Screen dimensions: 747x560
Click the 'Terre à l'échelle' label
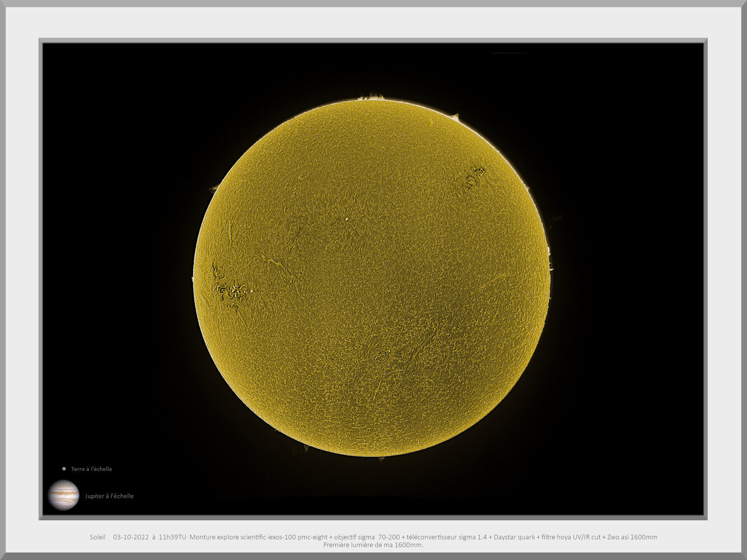pos(91,469)
